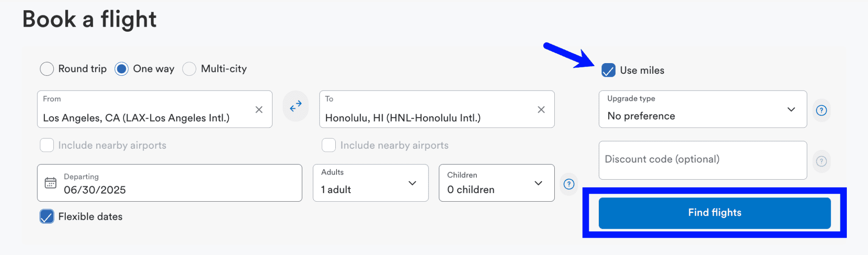Choose the Multi-city option
The width and height of the screenshot is (868, 255).
coord(189,69)
